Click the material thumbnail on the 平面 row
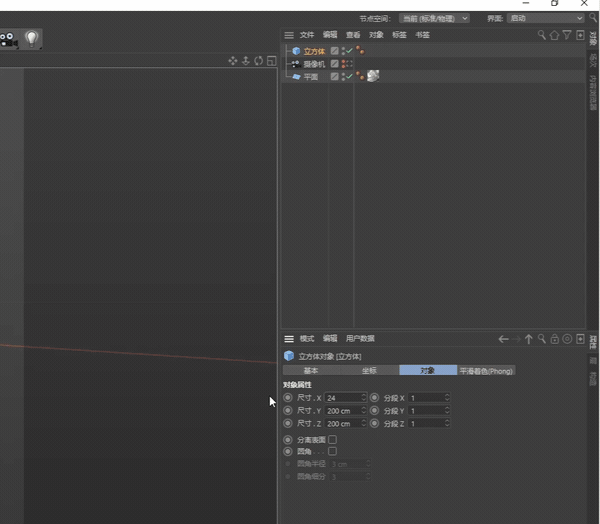The width and height of the screenshot is (600, 524). coord(373,76)
